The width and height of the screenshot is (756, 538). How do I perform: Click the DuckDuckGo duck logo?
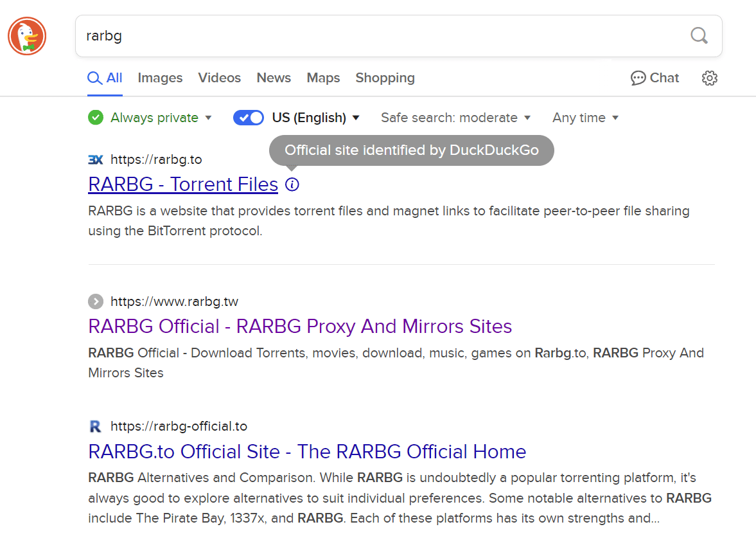coord(27,36)
